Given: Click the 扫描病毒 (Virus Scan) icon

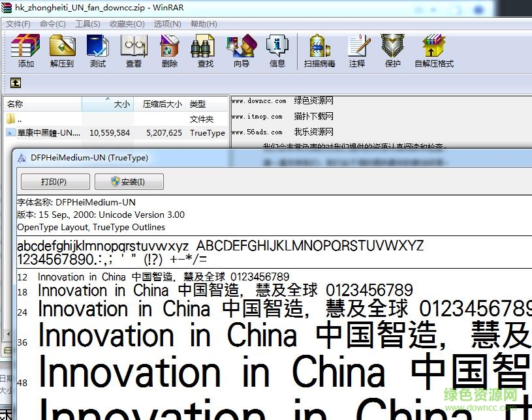Looking at the screenshot, I should [x=319, y=51].
